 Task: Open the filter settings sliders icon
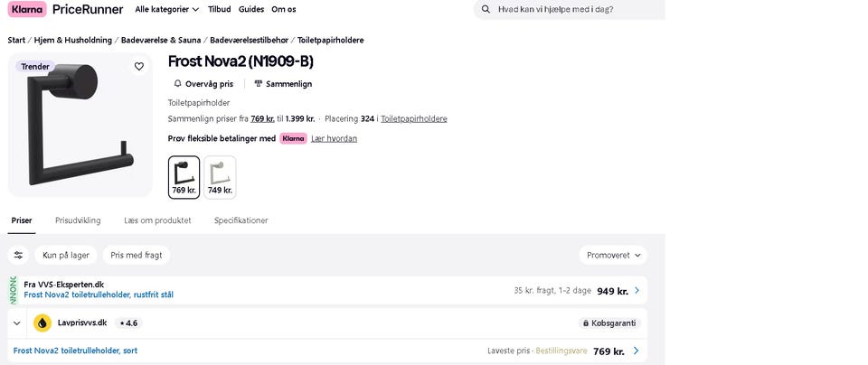[18, 255]
